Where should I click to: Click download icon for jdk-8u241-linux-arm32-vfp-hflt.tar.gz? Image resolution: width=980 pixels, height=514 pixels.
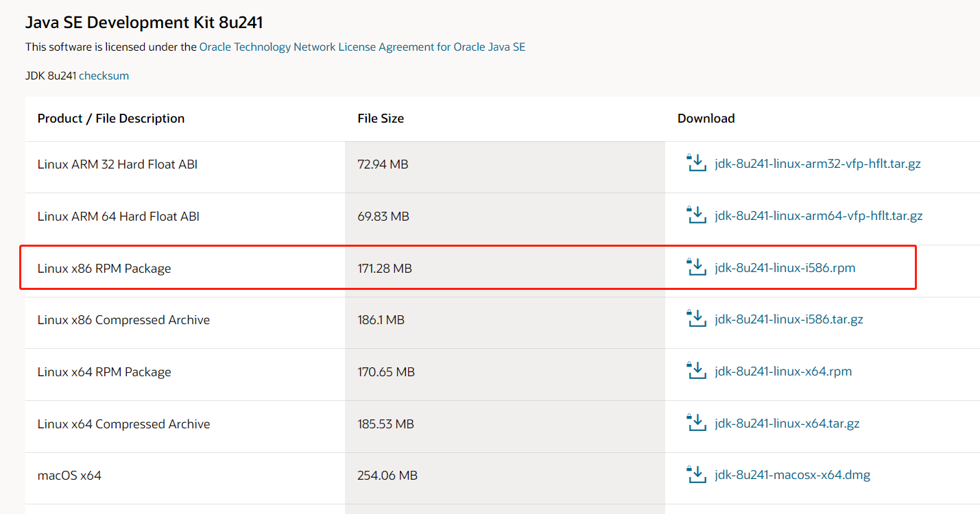tap(696, 163)
